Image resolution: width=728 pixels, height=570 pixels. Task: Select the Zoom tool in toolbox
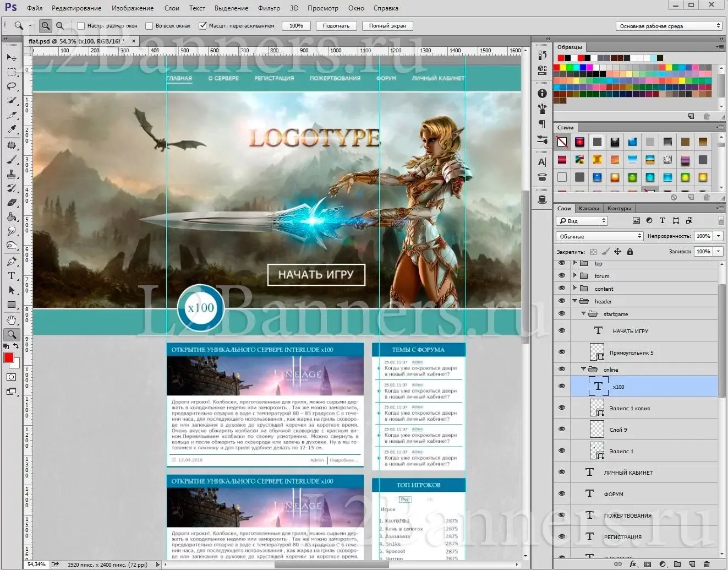pyautogui.click(x=12, y=334)
